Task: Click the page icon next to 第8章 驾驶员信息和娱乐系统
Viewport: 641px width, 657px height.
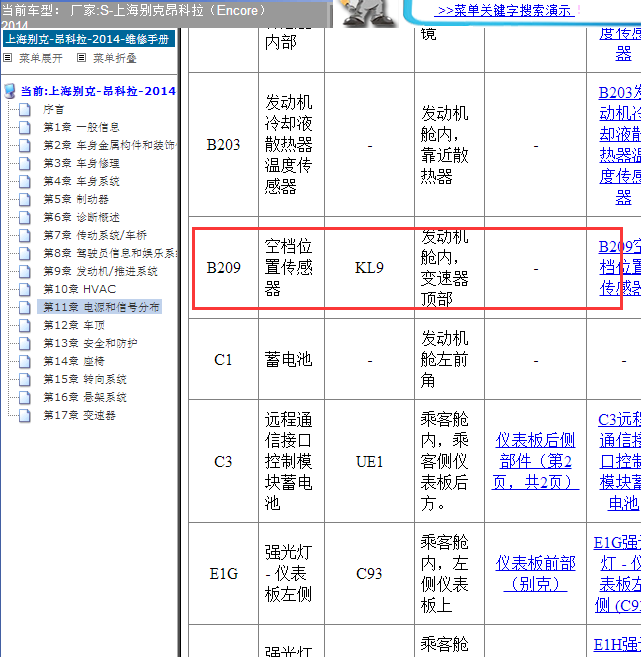Action: [x=25, y=253]
